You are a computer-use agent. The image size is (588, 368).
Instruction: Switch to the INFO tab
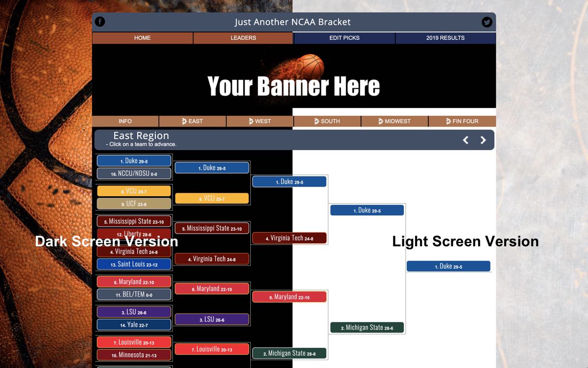(125, 121)
